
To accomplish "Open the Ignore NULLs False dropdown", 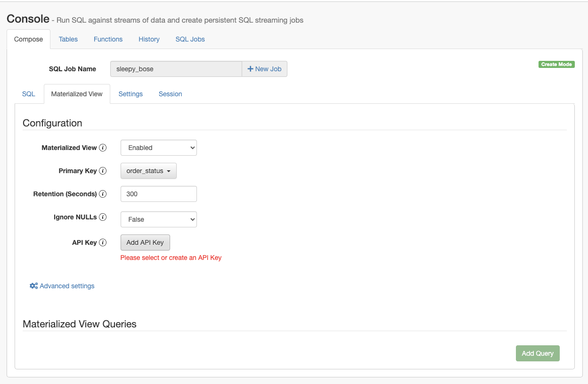I will [x=159, y=219].
